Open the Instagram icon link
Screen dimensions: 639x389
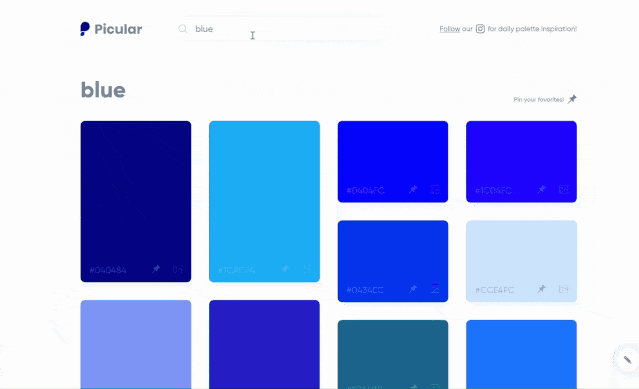click(x=480, y=29)
